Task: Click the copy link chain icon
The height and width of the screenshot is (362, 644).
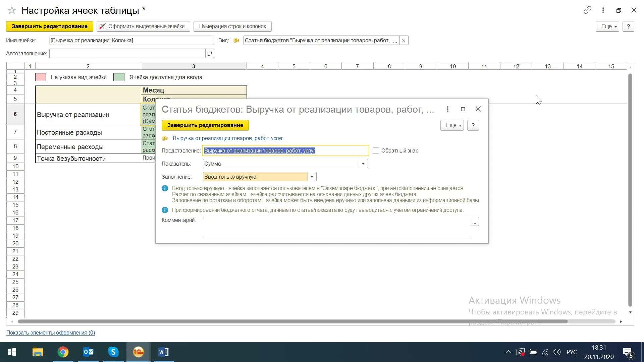Action: pos(587,10)
